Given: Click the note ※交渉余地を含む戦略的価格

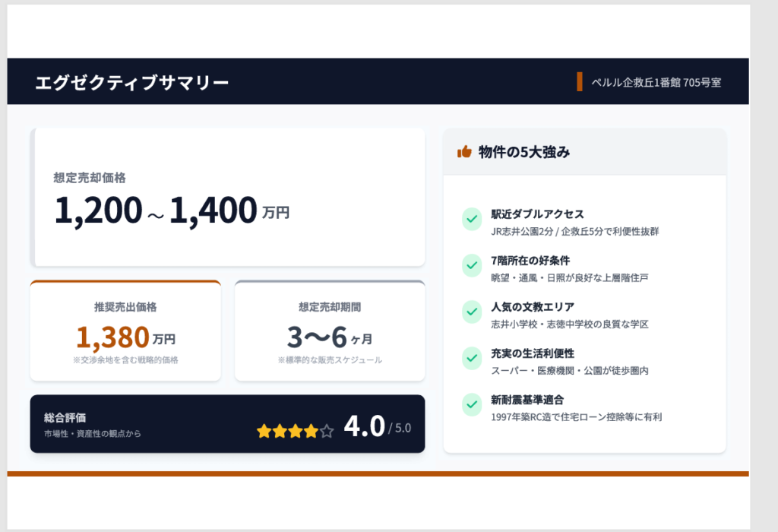Looking at the screenshot, I should click(125, 360).
